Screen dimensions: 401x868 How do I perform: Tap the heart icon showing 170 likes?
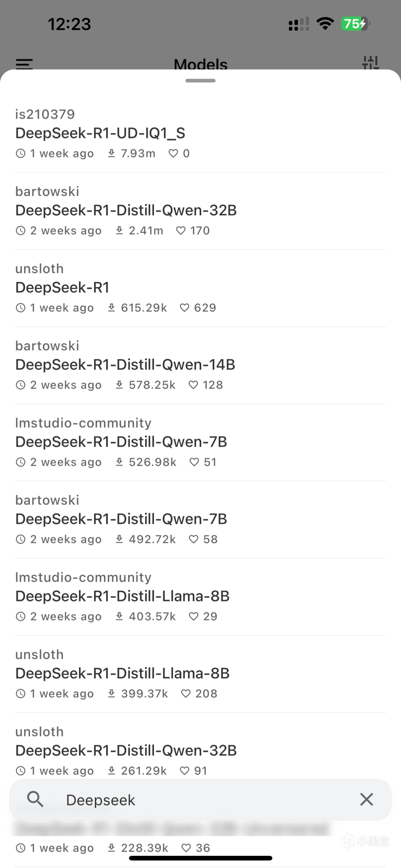[x=181, y=230]
